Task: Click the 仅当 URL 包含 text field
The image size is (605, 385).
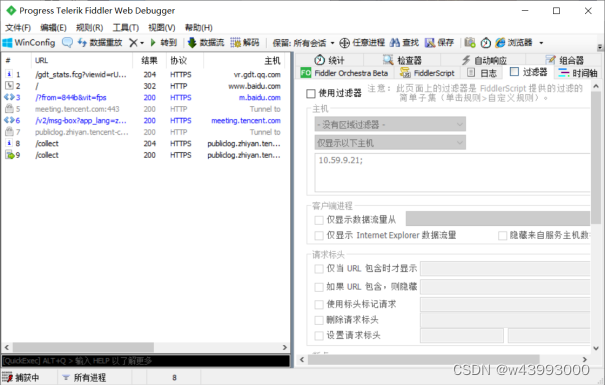Action: 505,268
